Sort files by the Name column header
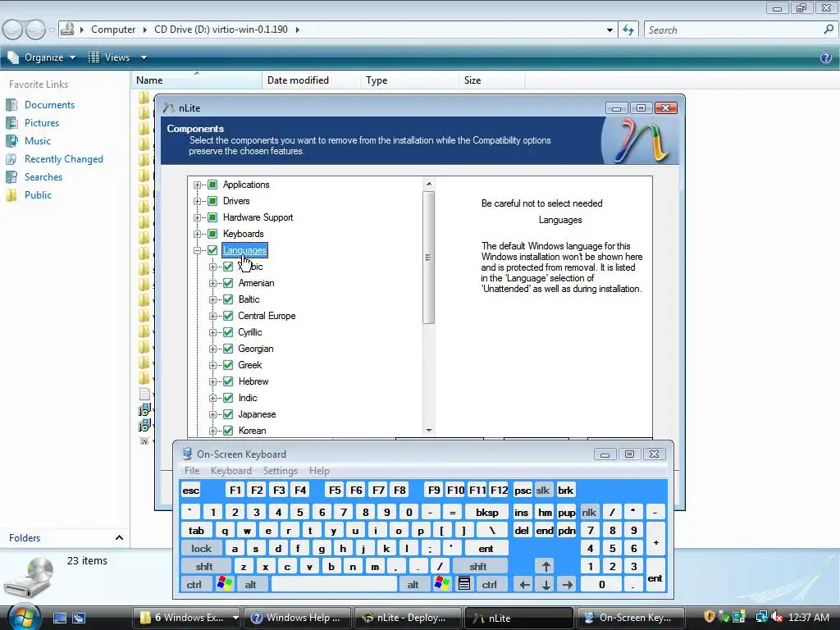Screen dimensions: 840x630 tap(197, 80)
